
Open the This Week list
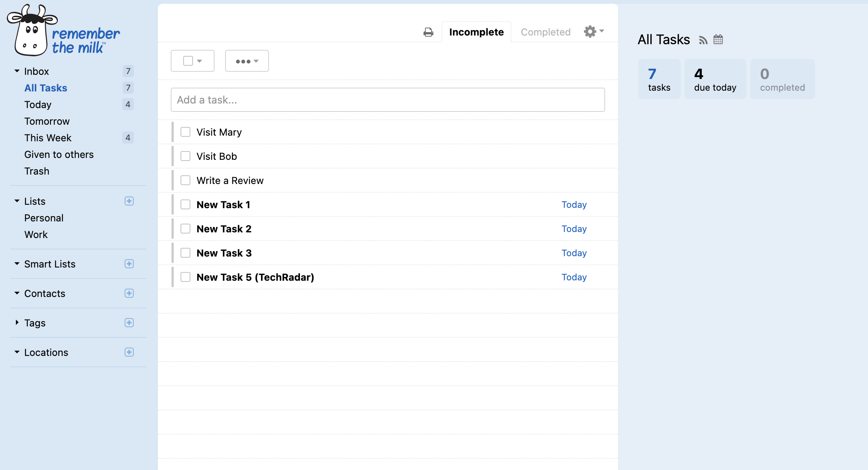coord(48,138)
